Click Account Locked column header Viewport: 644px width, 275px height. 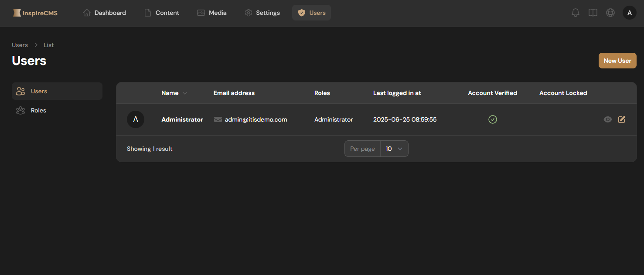pos(563,93)
